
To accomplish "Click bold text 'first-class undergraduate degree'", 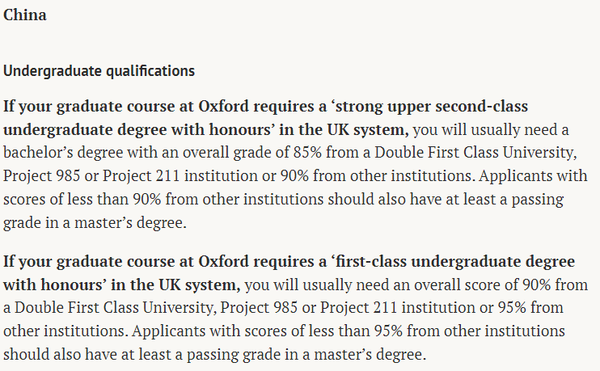I will point(455,261).
